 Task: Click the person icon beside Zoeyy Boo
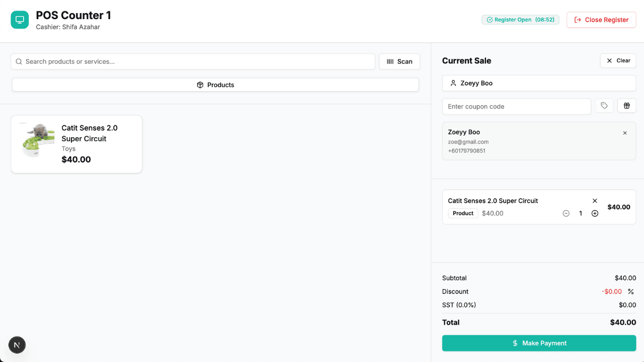(453, 83)
